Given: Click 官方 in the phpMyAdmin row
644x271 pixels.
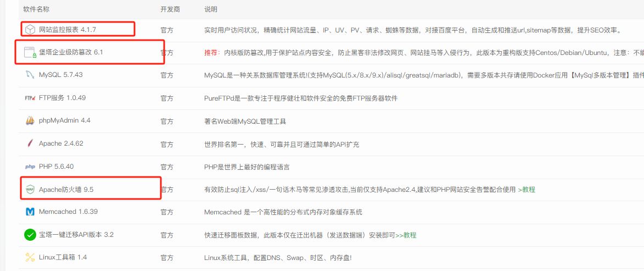Looking at the screenshot, I should pos(167,121).
